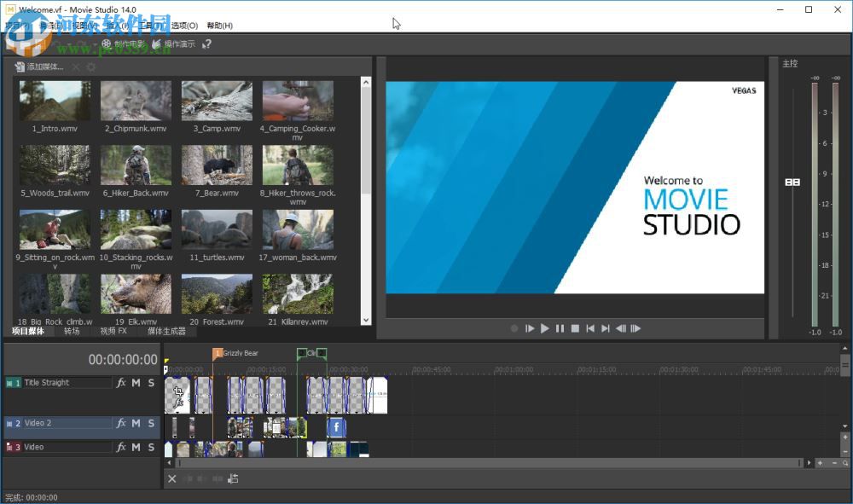The image size is (853, 504).
Task: Adjust the master volume fader handle
Action: (x=792, y=182)
